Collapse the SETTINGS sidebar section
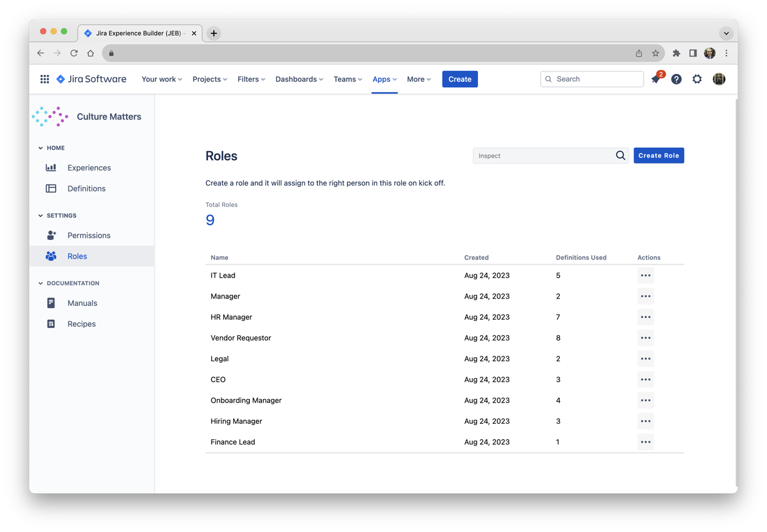 (x=41, y=216)
